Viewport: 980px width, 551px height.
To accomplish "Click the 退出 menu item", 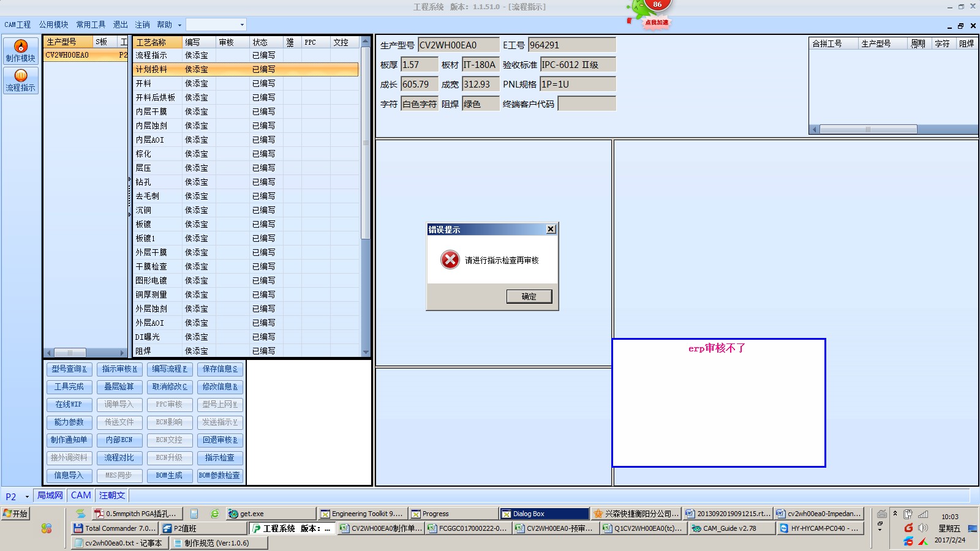I will point(120,24).
